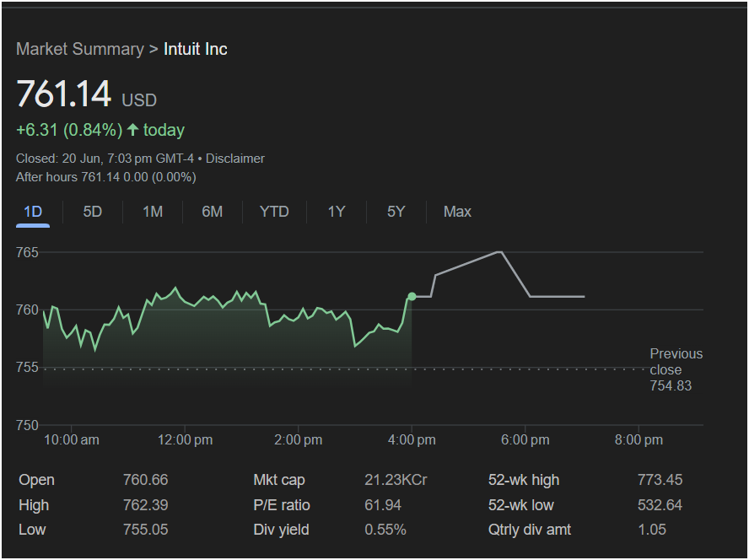
Task: Switch to the 5D chart tab
Action: coord(92,212)
